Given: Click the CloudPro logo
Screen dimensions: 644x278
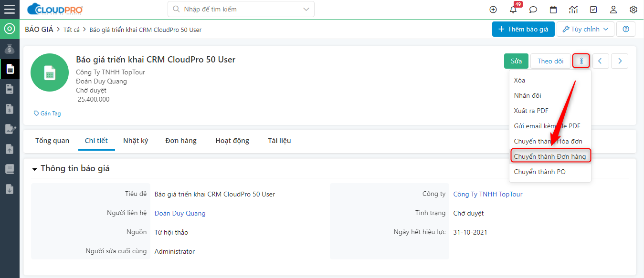Looking at the screenshot, I should (x=55, y=9).
